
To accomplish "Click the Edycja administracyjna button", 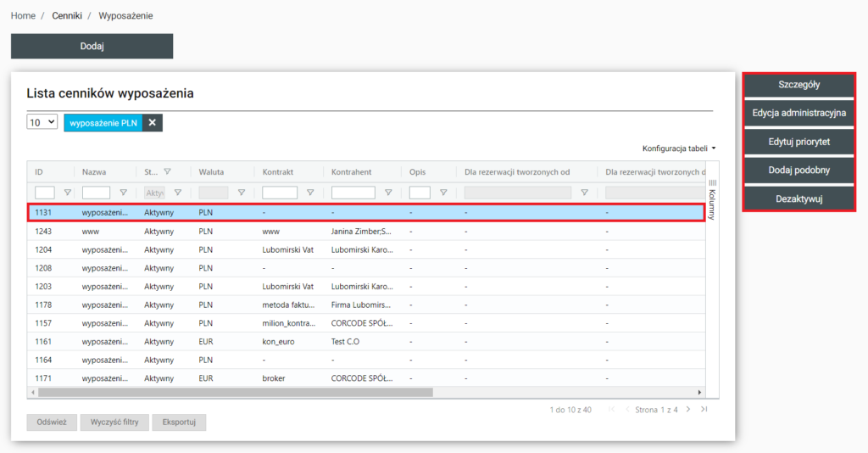I will click(x=798, y=113).
